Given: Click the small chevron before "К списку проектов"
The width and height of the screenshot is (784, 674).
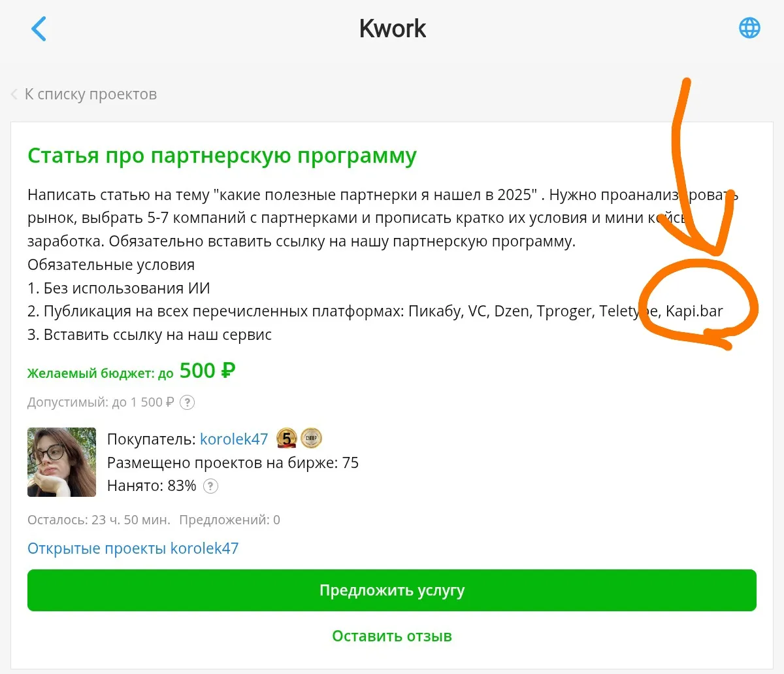Looking at the screenshot, I should 14,95.
